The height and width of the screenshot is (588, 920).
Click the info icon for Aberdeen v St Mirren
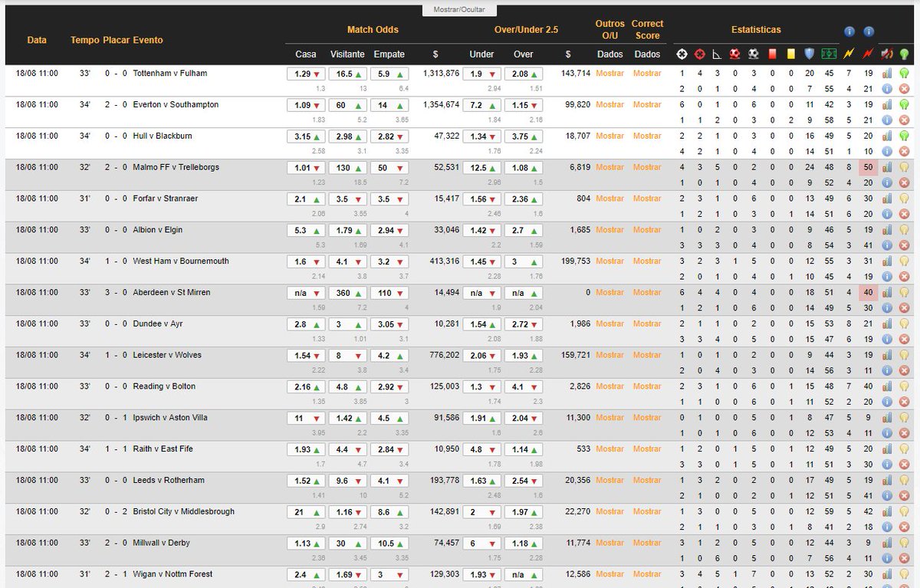[x=886, y=308]
